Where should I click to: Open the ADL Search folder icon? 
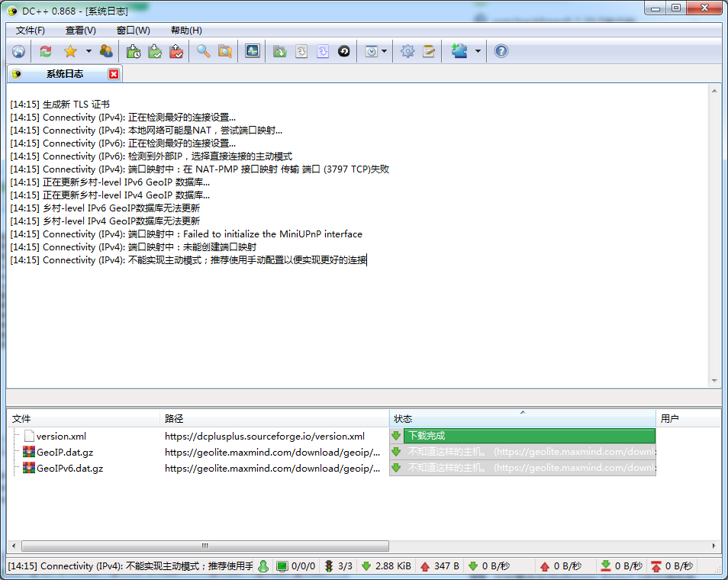click(225, 52)
